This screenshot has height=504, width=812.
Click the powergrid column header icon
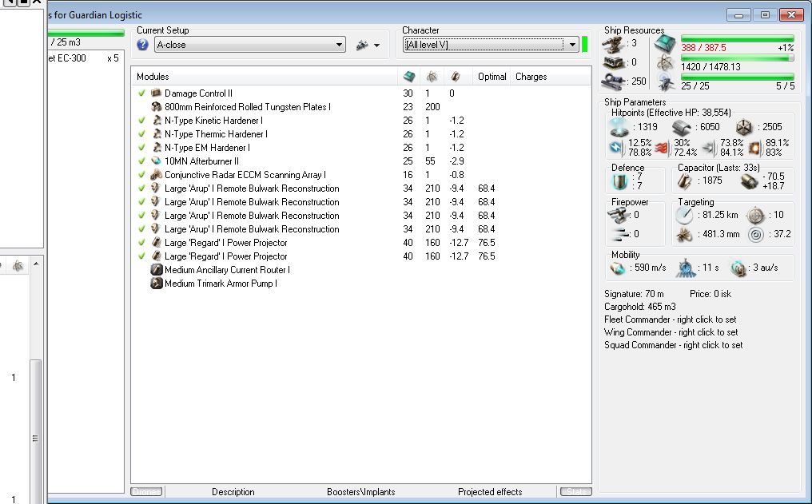pos(432,77)
